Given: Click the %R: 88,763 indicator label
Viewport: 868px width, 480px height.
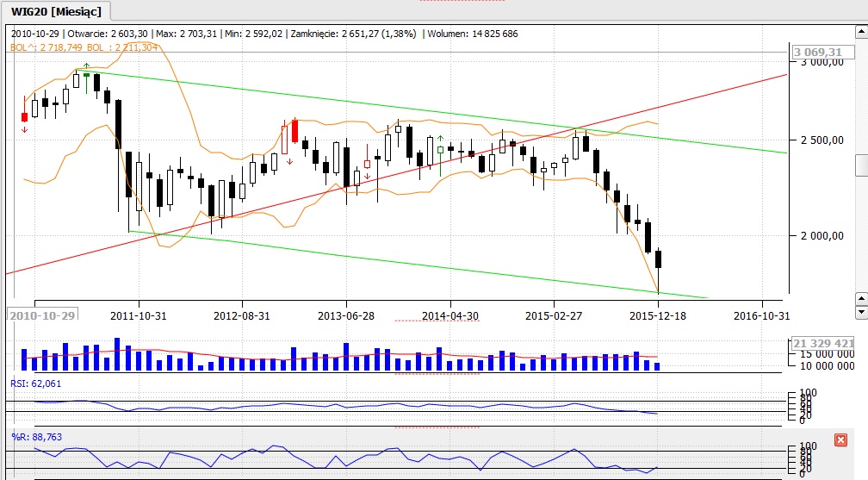Looking at the screenshot, I should click(36, 437).
